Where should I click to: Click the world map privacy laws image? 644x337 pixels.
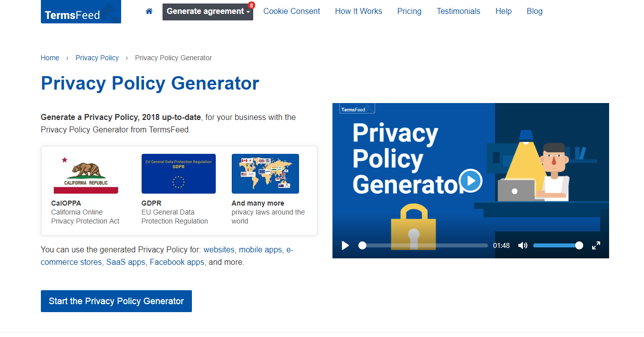(265, 174)
